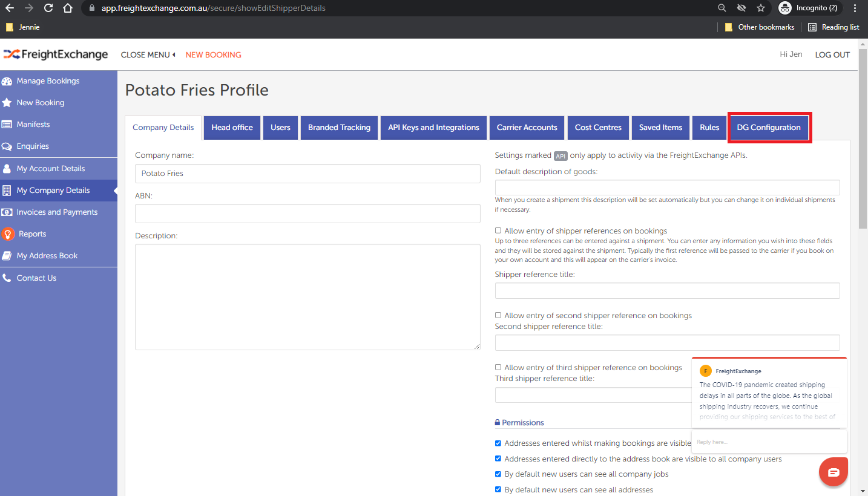Open API Keys and Integrations tab
Image resolution: width=868 pixels, height=496 pixels.
tap(433, 128)
